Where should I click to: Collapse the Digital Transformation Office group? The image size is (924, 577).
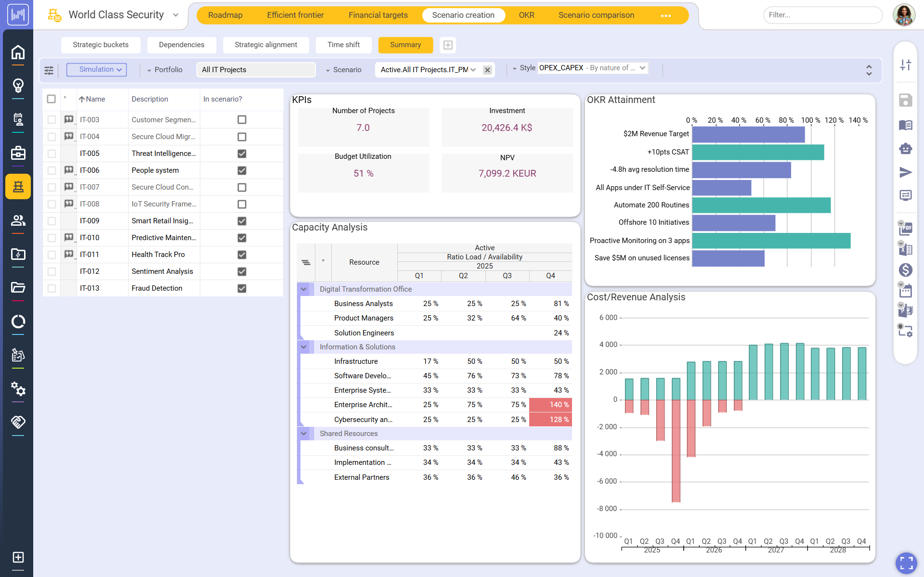click(304, 289)
